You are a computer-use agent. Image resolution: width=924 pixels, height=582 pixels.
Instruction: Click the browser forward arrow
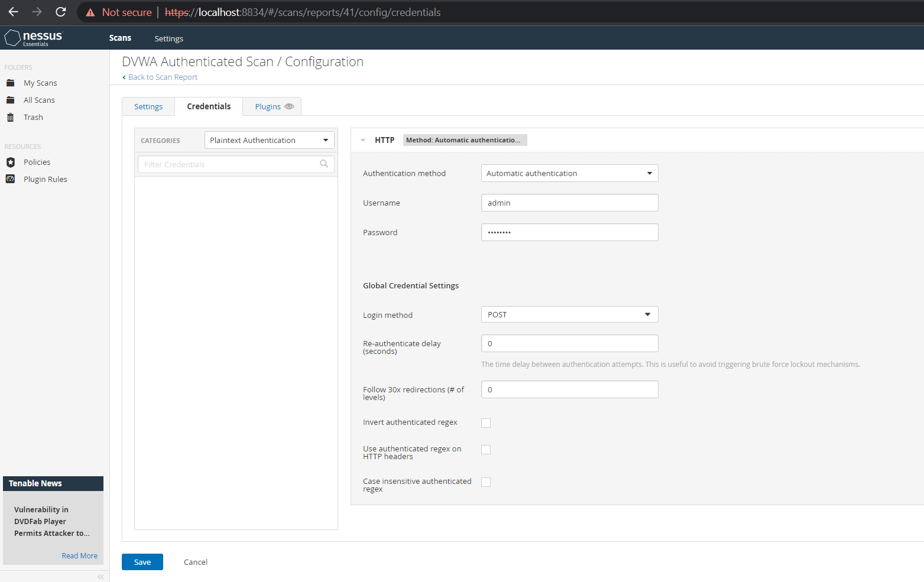37,12
